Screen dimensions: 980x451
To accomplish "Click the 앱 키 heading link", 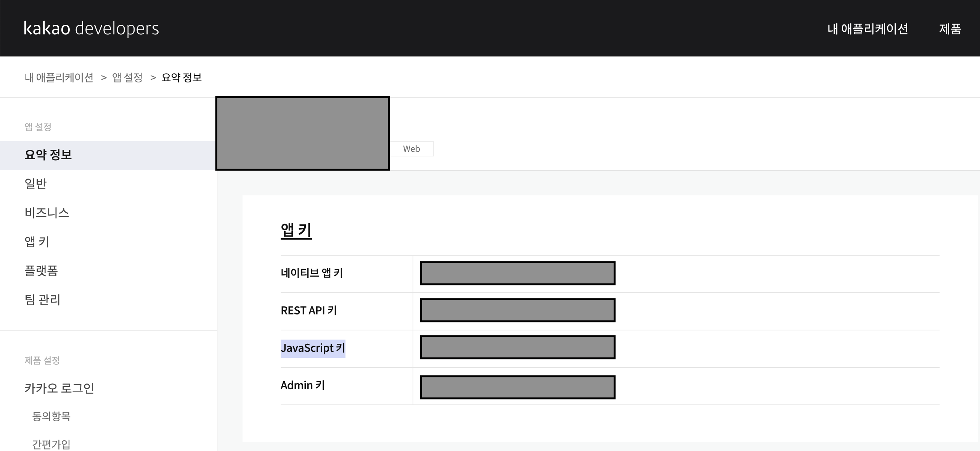I will (296, 230).
